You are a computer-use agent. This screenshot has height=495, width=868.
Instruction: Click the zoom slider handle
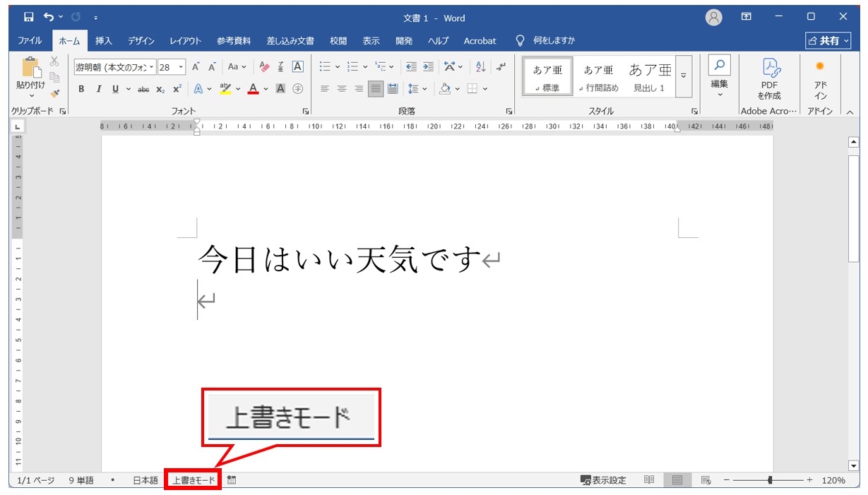[x=770, y=480]
